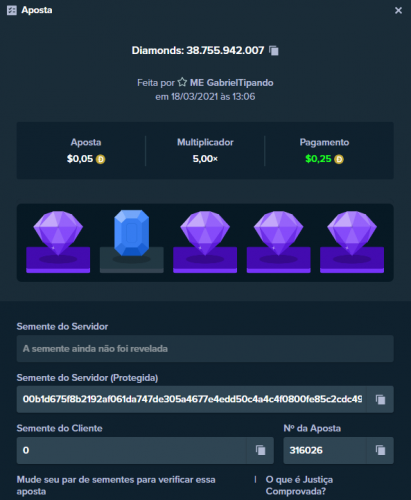Open 'Mude seu par de sementes' link
The width and height of the screenshot is (411, 500).
(x=116, y=485)
